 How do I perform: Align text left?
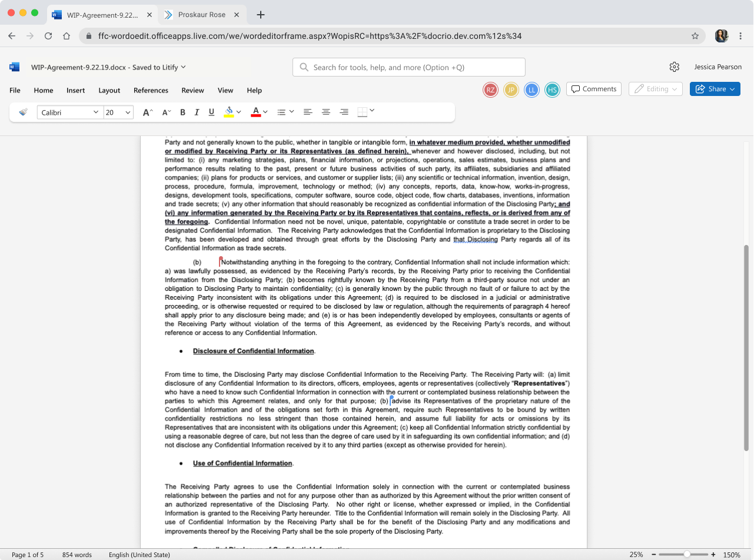[x=307, y=112]
